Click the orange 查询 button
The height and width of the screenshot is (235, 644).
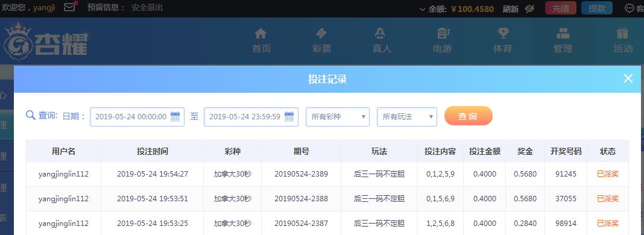pyautogui.click(x=468, y=116)
